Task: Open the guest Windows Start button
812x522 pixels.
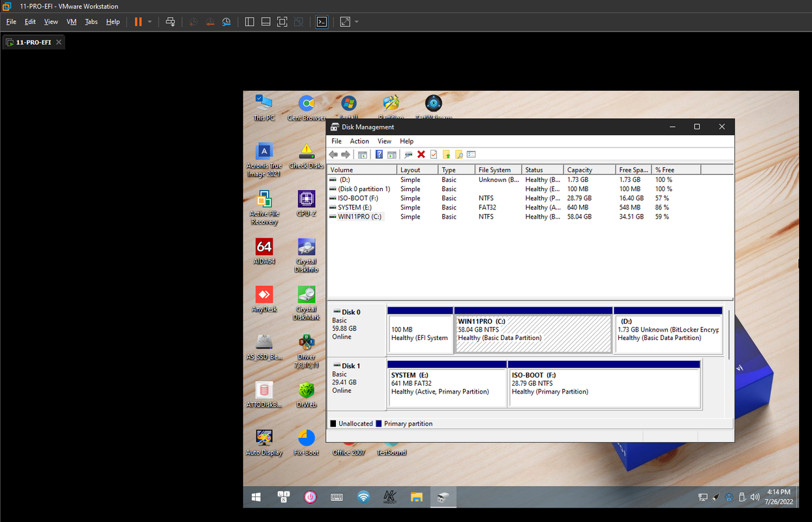Action: tap(256, 497)
